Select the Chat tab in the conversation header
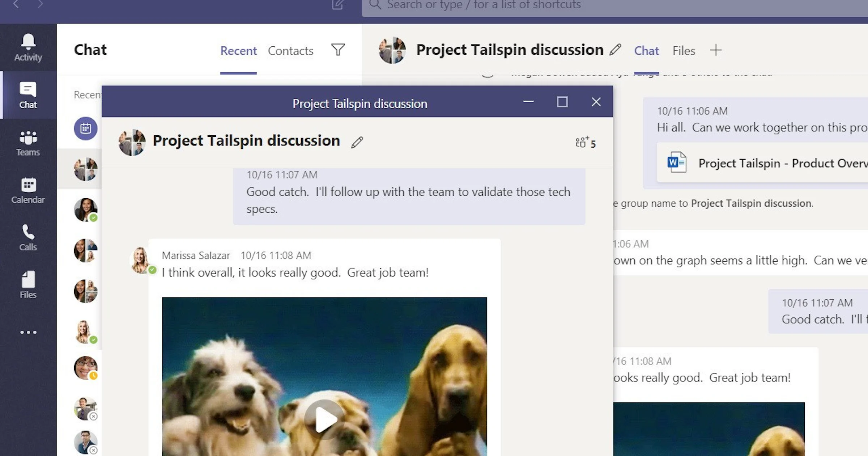This screenshot has height=456, width=868. pyautogui.click(x=646, y=51)
